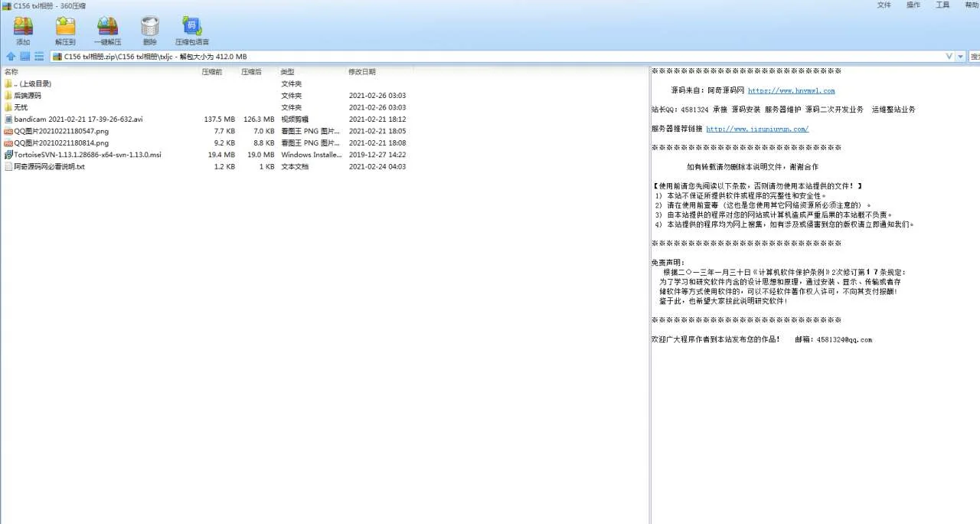Open the 压缩包语言 archive language tool
This screenshot has width=980, height=524.
(x=191, y=29)
